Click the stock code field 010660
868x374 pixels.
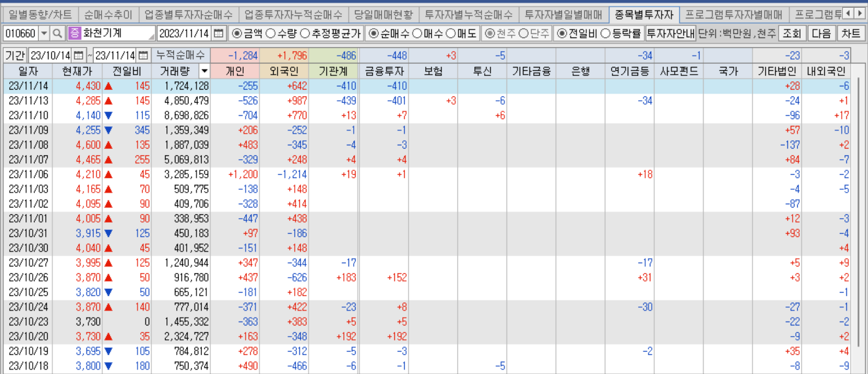click(x=20, y=33)
